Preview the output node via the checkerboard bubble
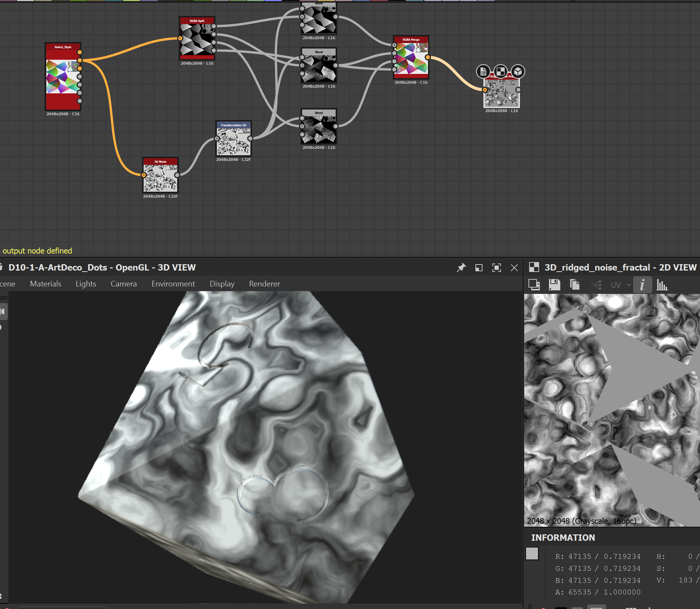 (x=500, y=71)
